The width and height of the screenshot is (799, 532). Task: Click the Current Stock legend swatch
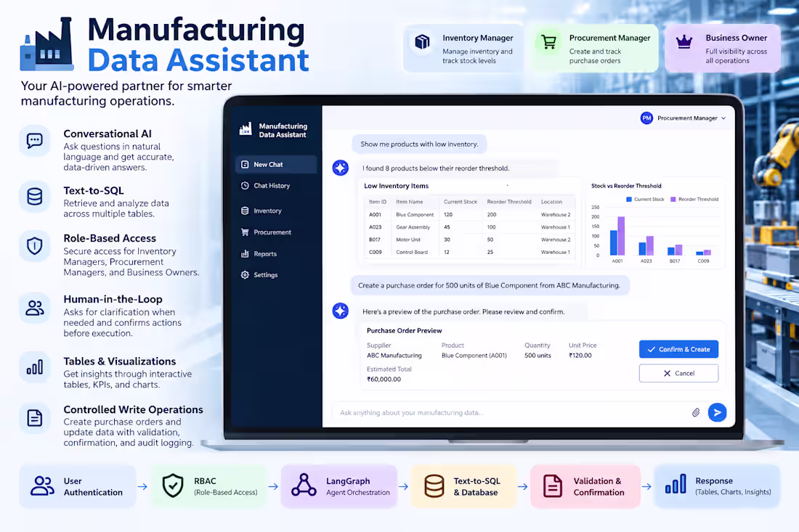point(629,200)
